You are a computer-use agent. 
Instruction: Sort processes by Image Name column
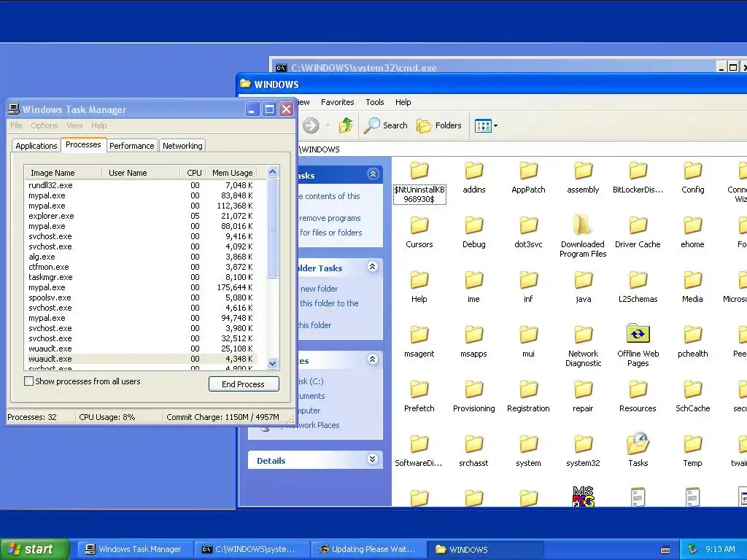(63, 173)
